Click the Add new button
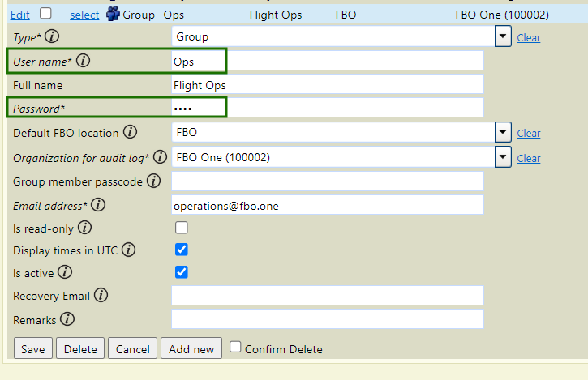Image resolution: width=588 pixels, height=380 pixels. point(191,348)
